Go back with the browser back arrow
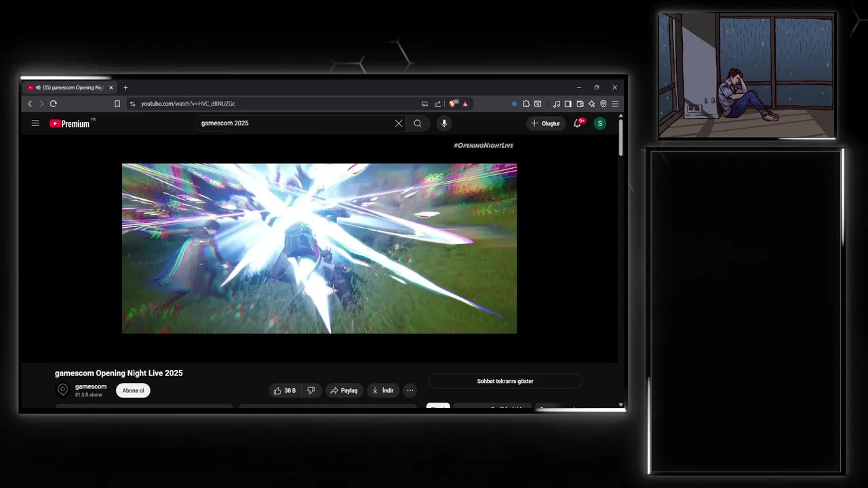The height and width of the screenshot is (488, 868). pyautogui.click(x=30, y=104)
